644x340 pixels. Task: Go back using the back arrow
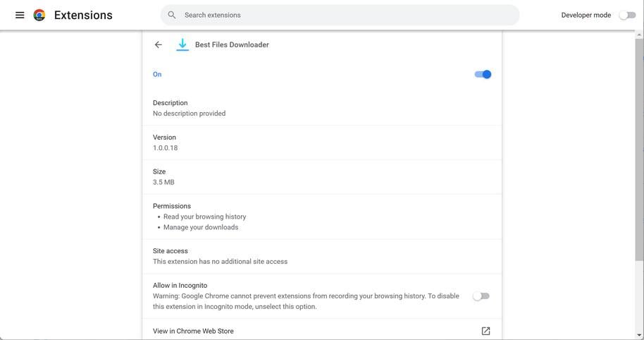tap(159, 44)
